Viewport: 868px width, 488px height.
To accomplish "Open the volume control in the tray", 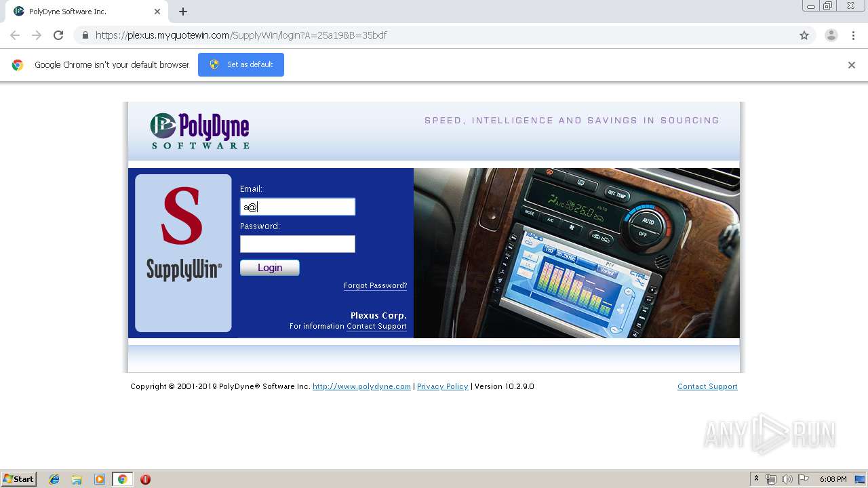I will (x=787, y=479).
